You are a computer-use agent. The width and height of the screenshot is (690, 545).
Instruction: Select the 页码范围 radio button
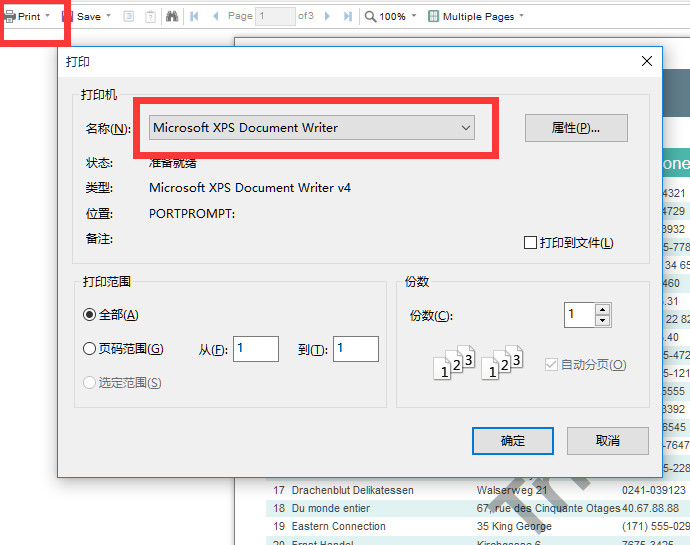click(90, 349)
